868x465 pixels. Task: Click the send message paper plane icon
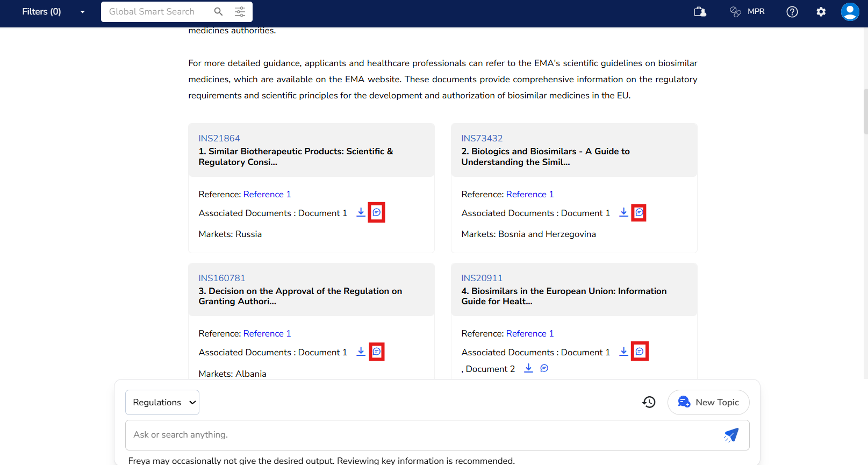pos(731,435)
